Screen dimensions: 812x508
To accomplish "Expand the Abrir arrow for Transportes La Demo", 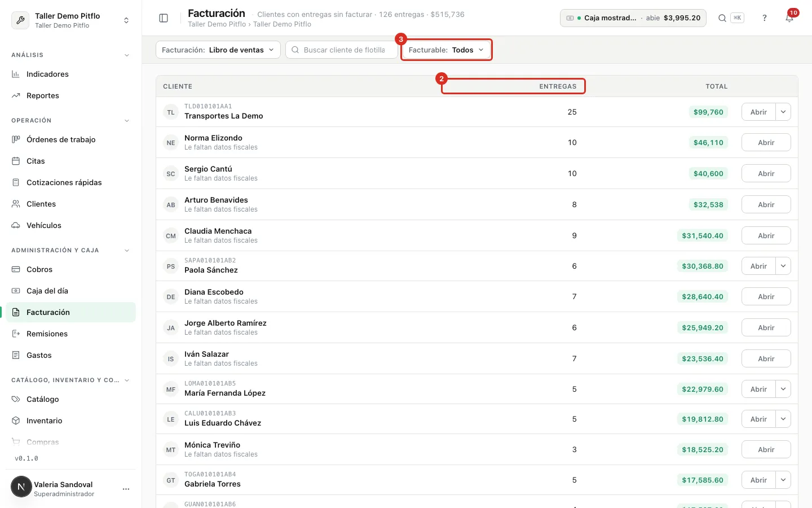I will 783,112.
